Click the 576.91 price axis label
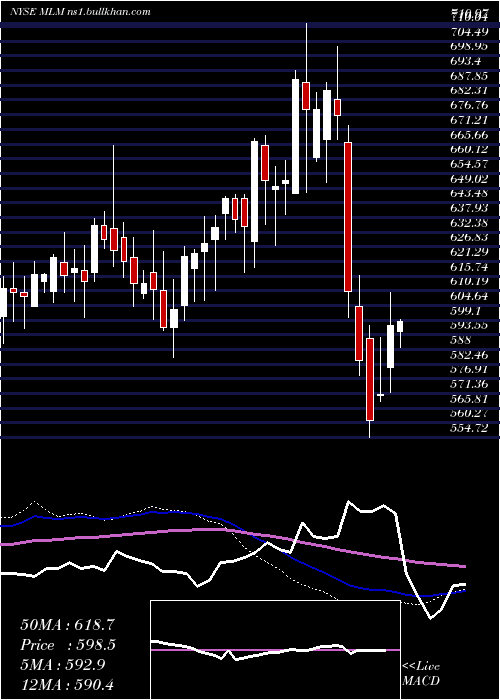 coord(470,370)
